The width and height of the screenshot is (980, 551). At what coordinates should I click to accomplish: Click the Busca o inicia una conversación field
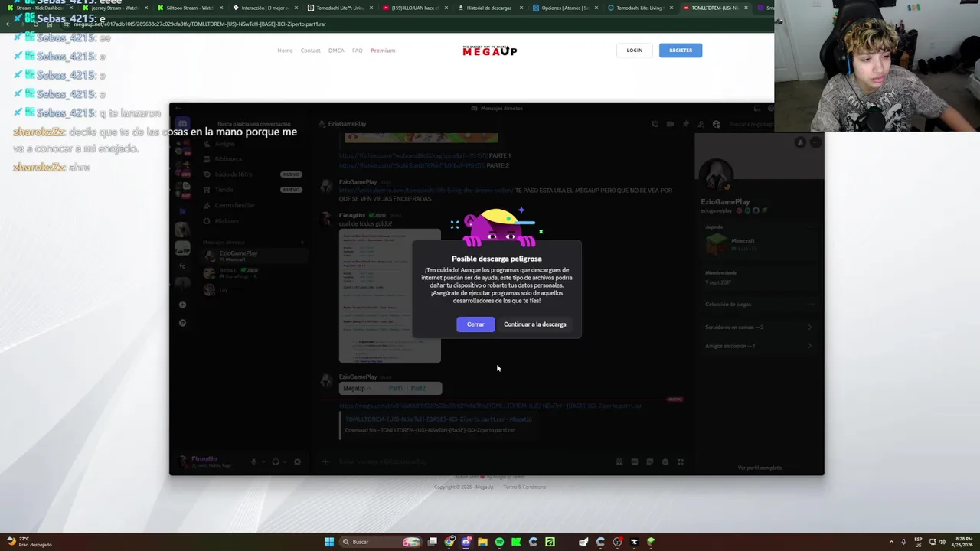click(253, 124)
